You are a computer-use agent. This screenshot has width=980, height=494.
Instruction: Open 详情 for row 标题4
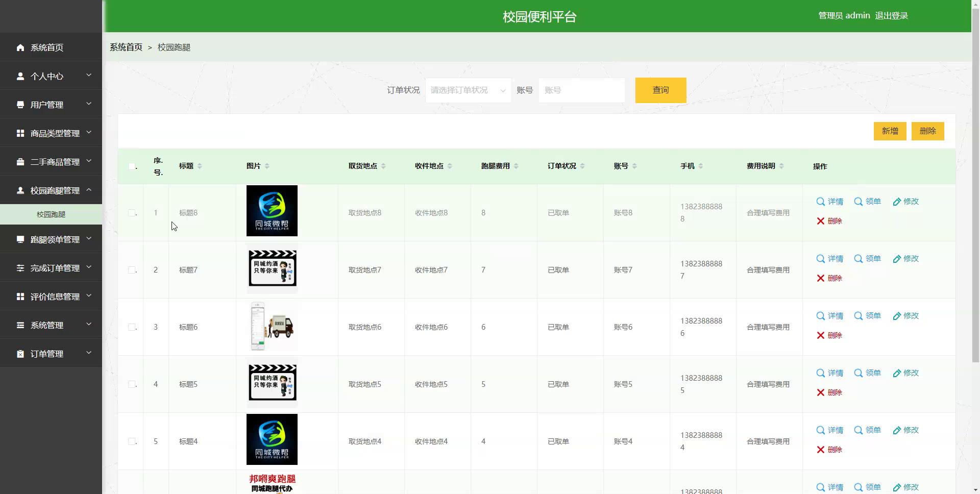click(x=830, y=430)
